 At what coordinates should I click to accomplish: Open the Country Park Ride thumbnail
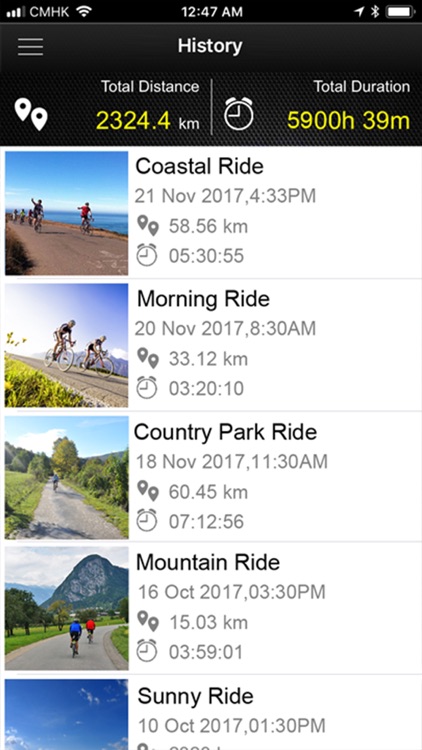point(67,477)
